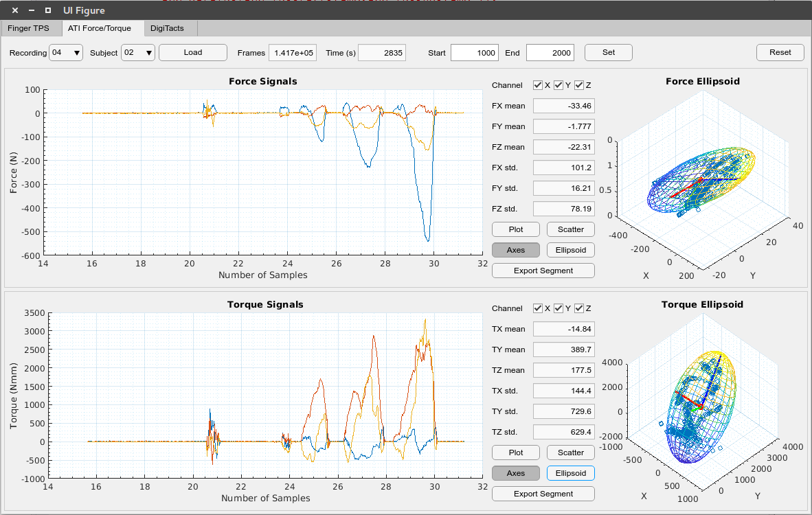Screen dimensions: 812x515
Task: Plot the force signals
Action: click(x=515, y=229)
